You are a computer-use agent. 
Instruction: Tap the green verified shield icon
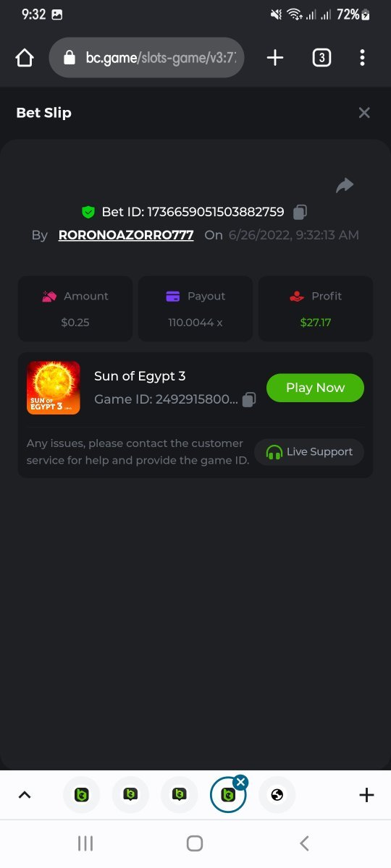(88, 212)
